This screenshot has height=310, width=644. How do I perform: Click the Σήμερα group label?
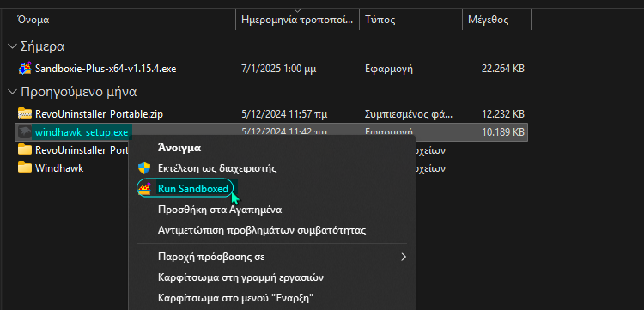coord(43,46)
